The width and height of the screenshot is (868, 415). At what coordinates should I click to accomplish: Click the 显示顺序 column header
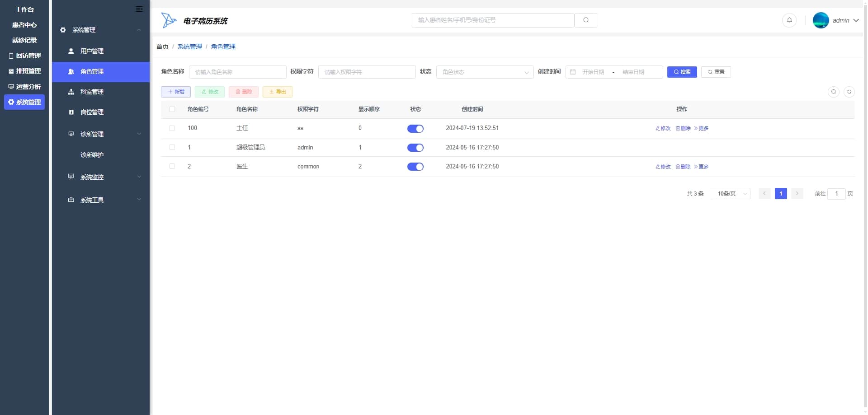369,109
